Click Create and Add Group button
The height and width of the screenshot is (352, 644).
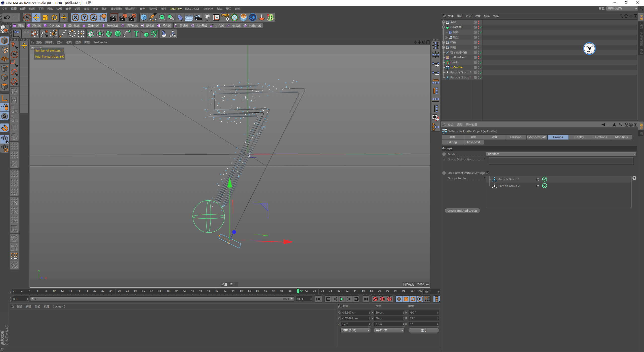462,211
